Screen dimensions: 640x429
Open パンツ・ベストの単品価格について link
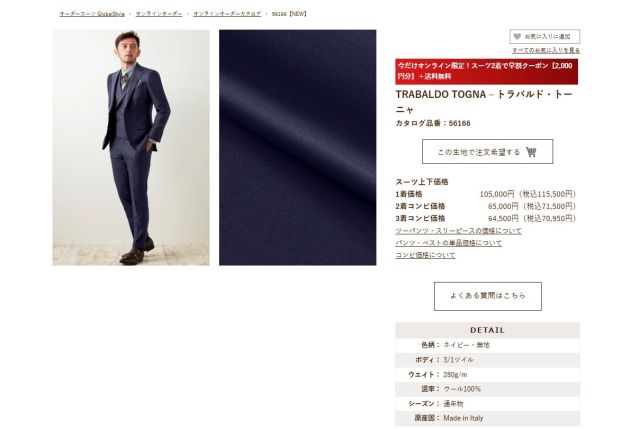(x=448, y=243)
